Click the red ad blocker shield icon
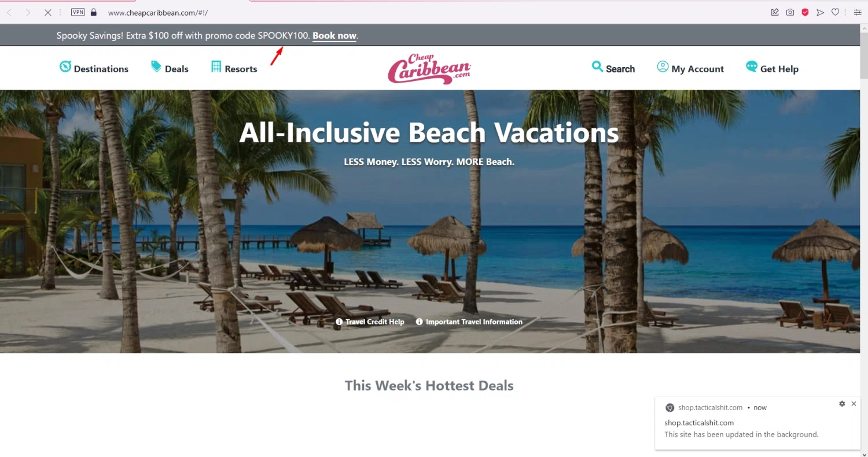Viewport: 868px width, 457px height. 805,12
